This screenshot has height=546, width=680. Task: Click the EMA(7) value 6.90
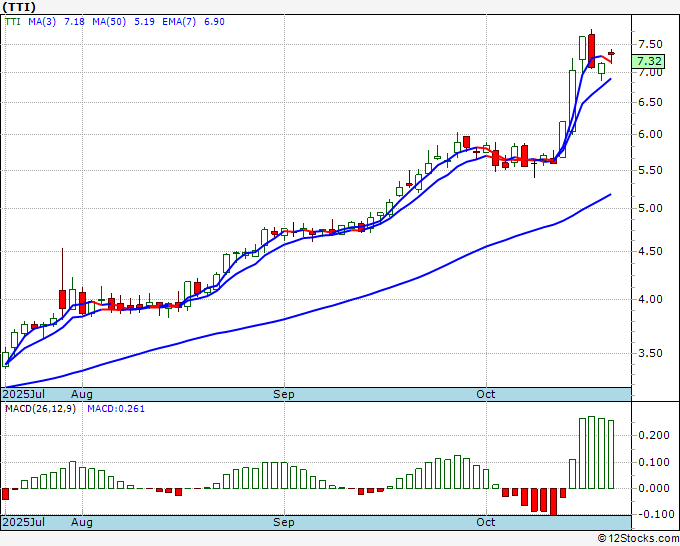click(x=214, y=21)
